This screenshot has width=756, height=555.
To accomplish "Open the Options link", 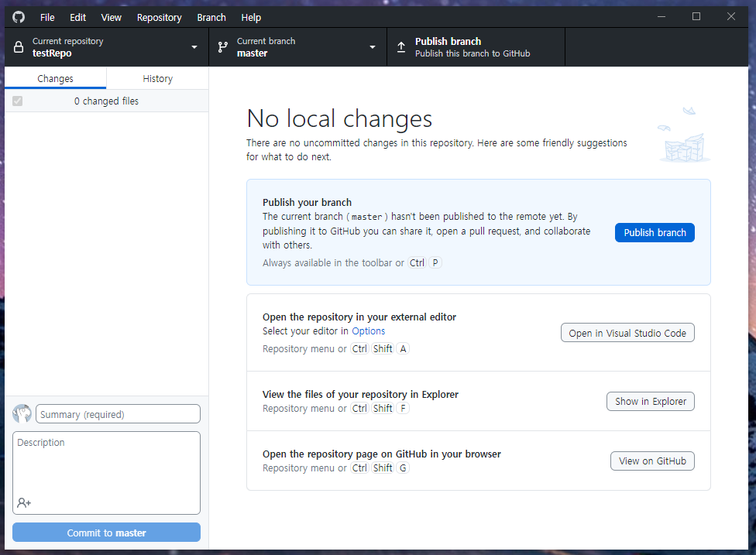I will point(369,331).
